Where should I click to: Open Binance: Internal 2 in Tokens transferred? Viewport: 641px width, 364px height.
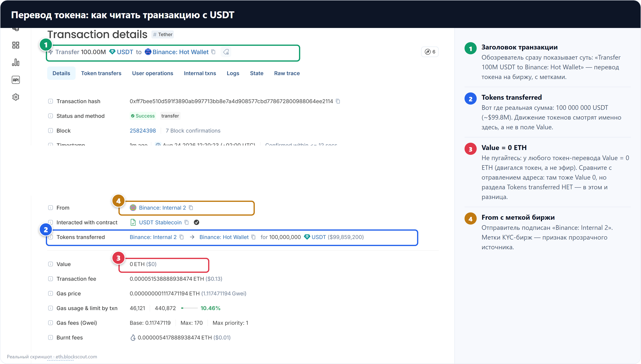point(153,237)
